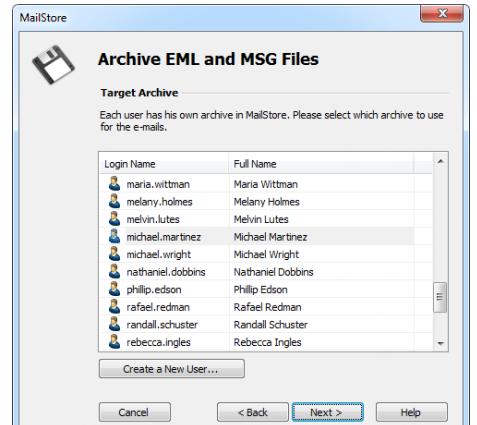Select the michael.wright login entry
Image resolution: width=477 pixels, height=425 pixels.
(159, 254)
